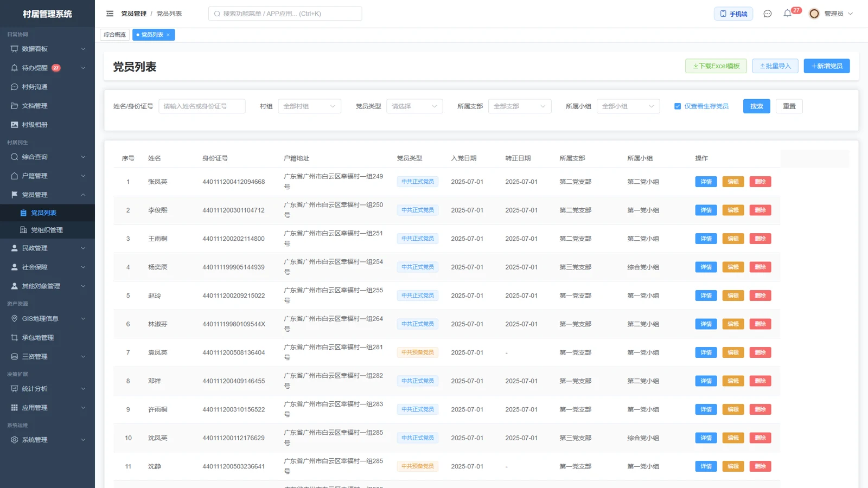Select 党员列表 in the sidebar
This screenshot has width=868, height=488.
47,213
